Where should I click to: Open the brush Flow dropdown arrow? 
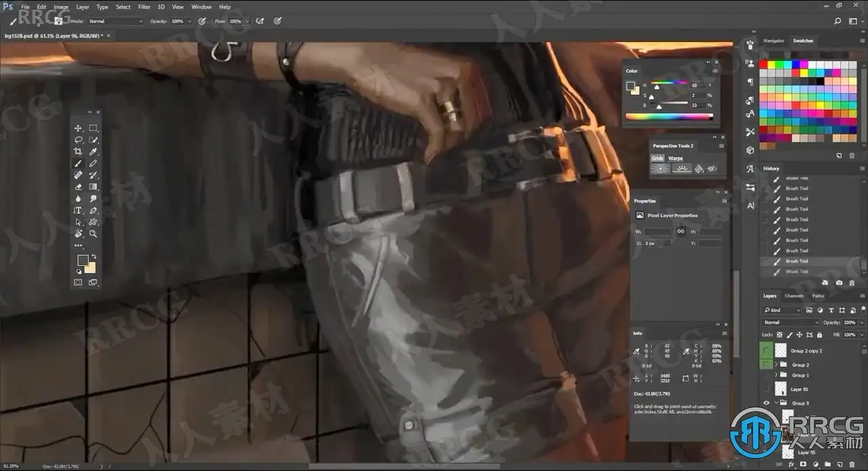click(x=246, y=21)
